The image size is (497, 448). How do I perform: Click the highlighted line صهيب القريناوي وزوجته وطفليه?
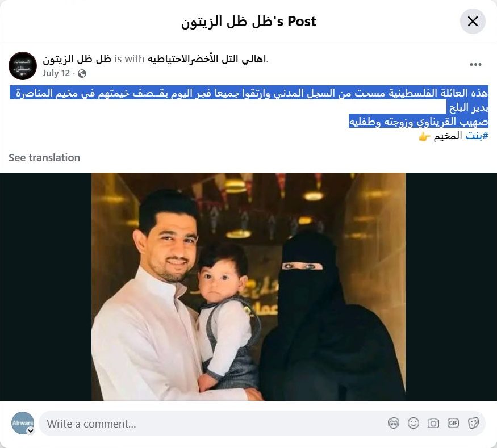pyautogui.click(x=419, y=121)
